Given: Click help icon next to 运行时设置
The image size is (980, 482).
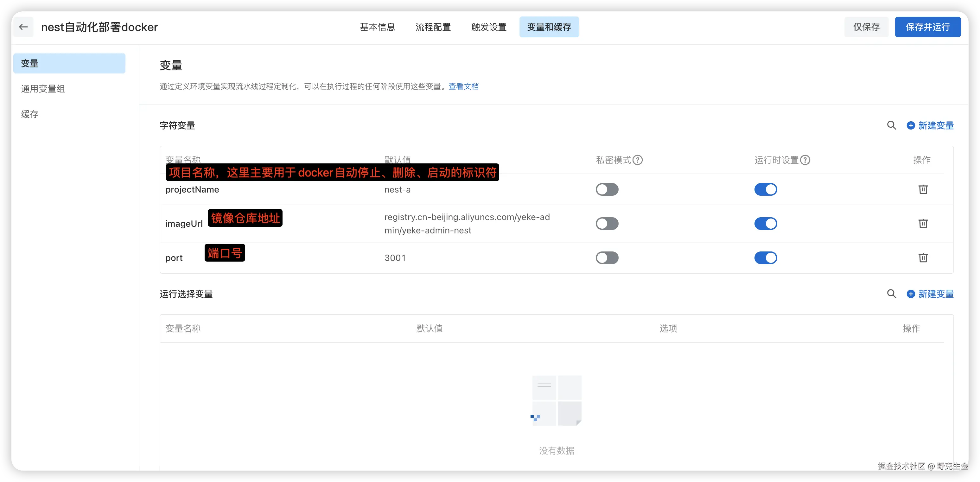Looking at the screenshot, I should (805, 160).
